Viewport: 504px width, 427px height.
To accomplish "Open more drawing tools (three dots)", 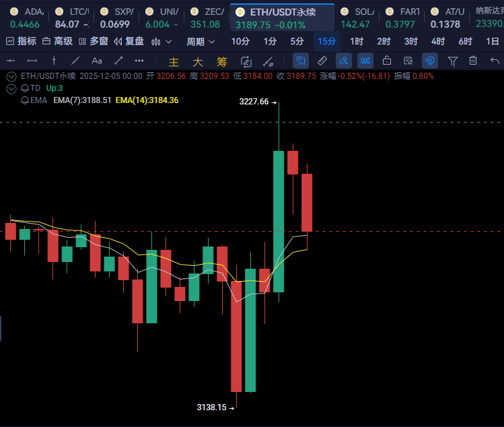I will [139, 61].
